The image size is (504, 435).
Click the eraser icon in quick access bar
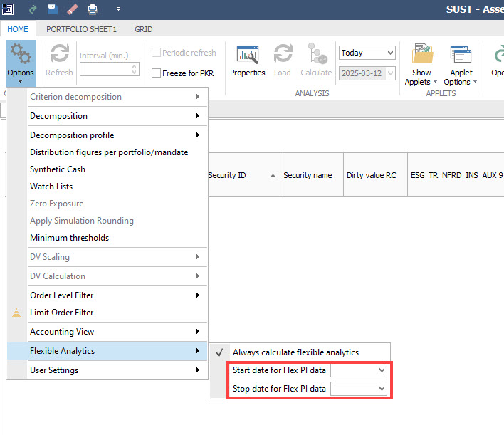pyautogui.click(x=73, y=9)
